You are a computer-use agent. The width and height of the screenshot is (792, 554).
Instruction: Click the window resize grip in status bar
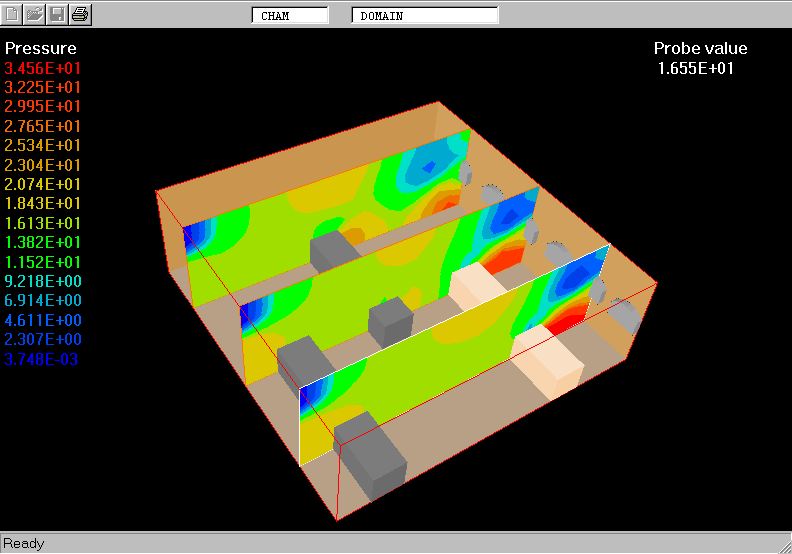(x=783, y=545)
